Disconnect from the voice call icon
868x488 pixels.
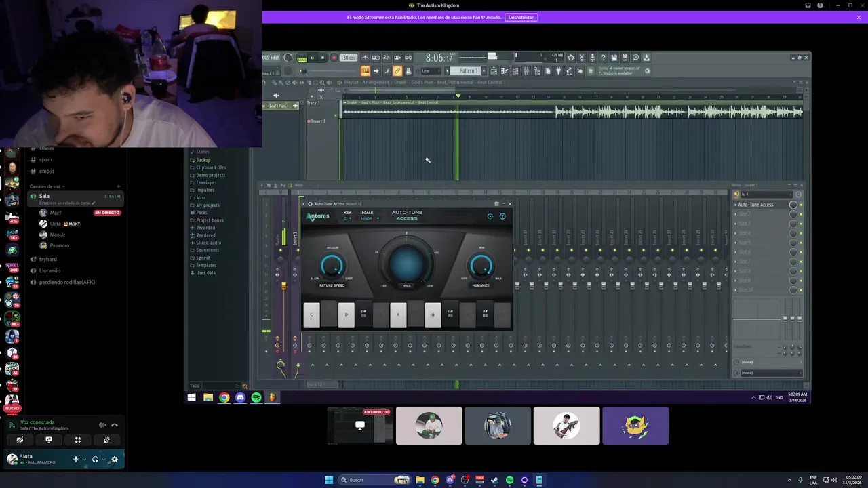pos(115,425)
